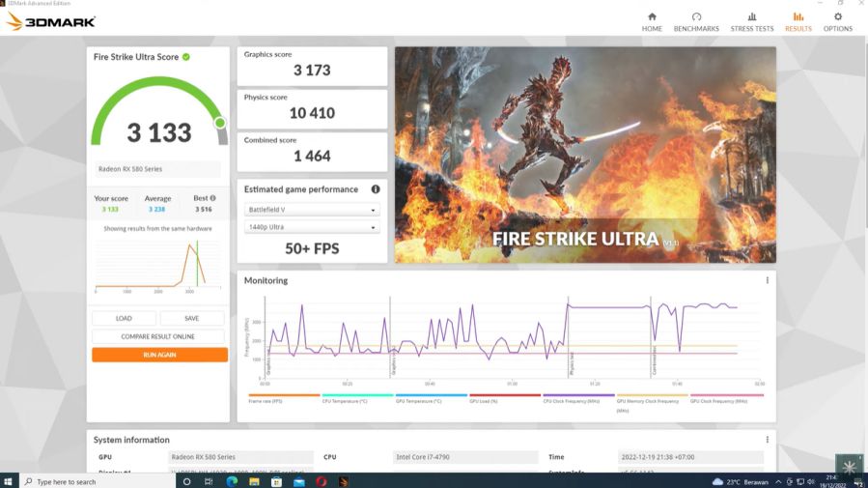
Task: Open the 1440p Ultra resolution dropdown
Action: tap(312, 227)
